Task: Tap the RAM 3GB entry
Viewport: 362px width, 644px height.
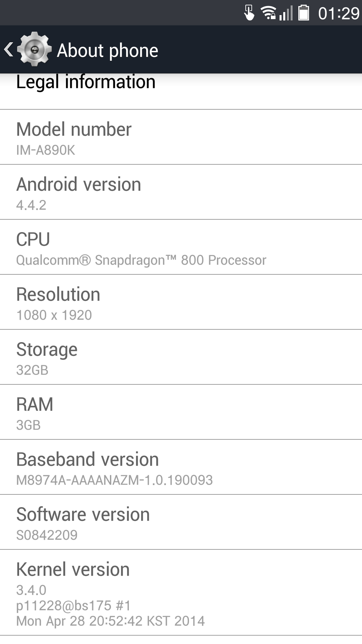Action: click(x=181, y=412)
